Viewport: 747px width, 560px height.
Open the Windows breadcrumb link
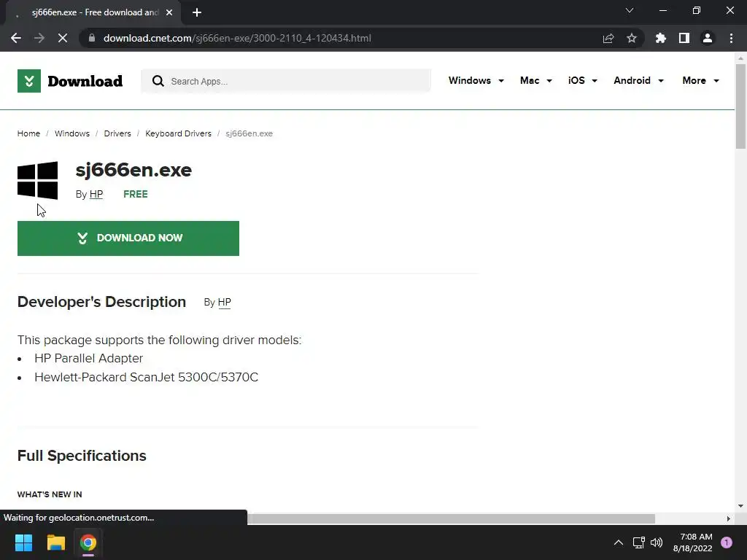point(72,133)
